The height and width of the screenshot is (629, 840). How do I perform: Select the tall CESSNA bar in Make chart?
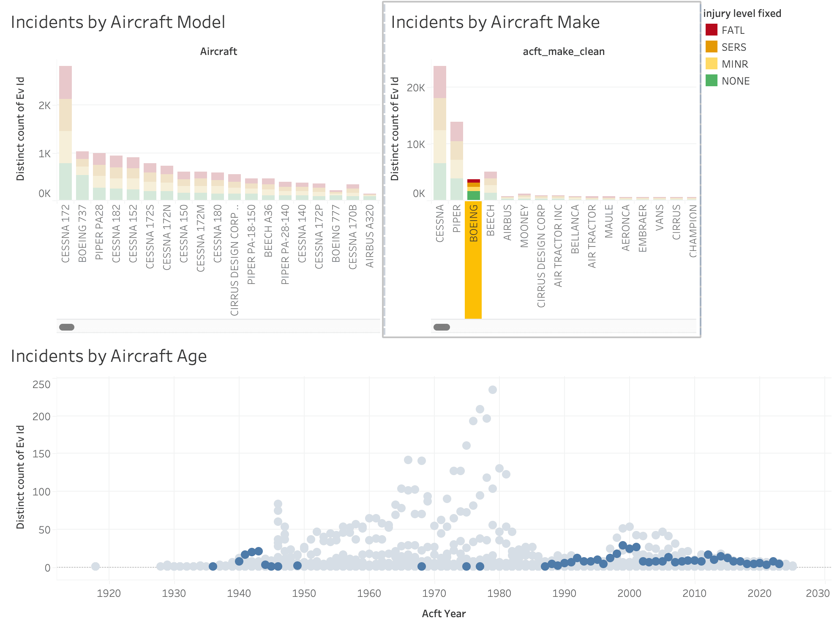tap(440, 133)
